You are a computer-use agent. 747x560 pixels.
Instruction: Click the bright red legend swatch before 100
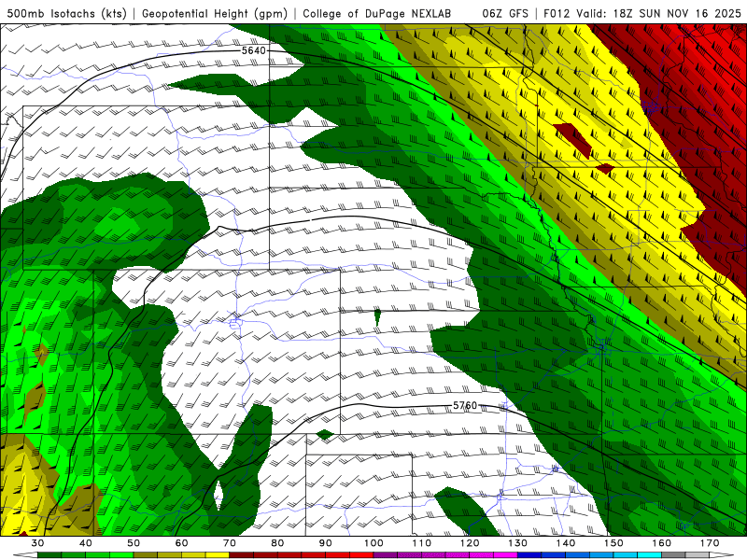coord(361,555)
